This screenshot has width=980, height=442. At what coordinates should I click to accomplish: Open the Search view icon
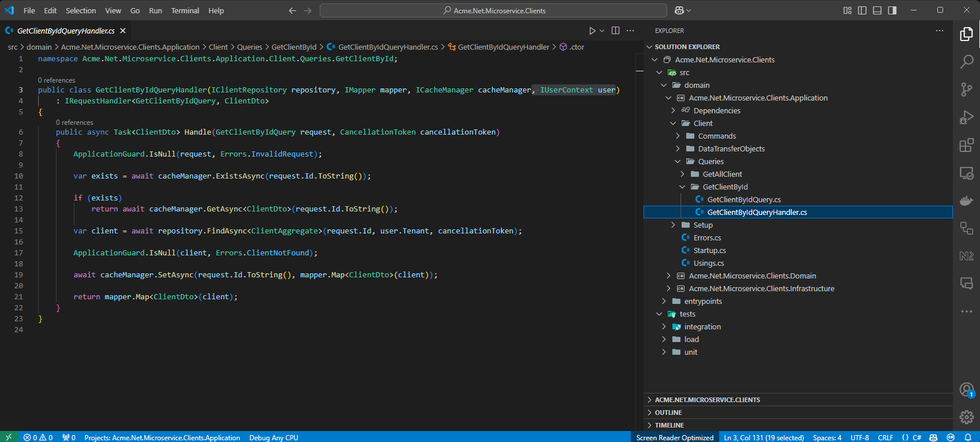[966, 62]
